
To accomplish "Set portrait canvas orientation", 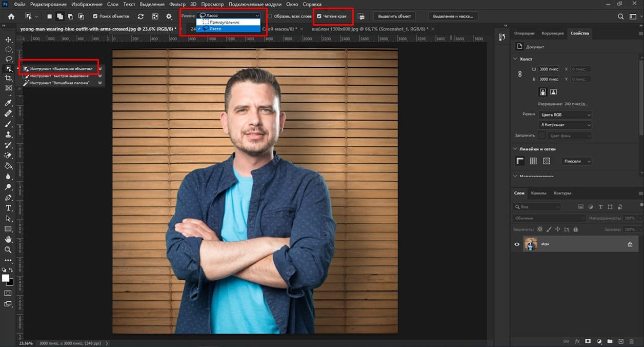I will pyautogui.click(x=543, y=92).
